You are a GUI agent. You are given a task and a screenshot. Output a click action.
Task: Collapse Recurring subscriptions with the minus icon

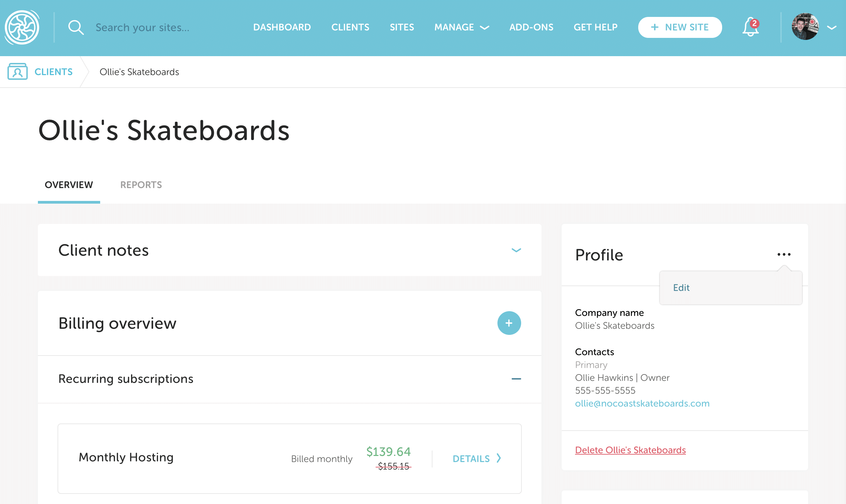click(516, 379)
